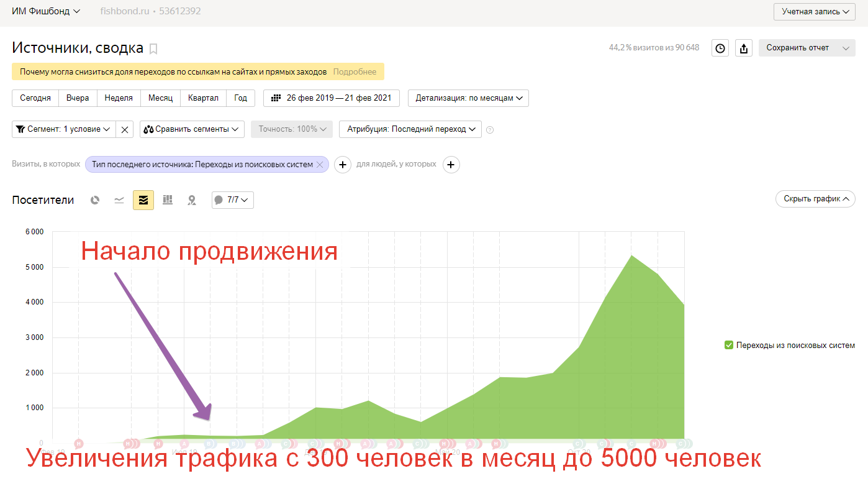Open the Сравнить сегменты dropdown
The width and height of the screenshot is (868, 481).
pos(192,129)
